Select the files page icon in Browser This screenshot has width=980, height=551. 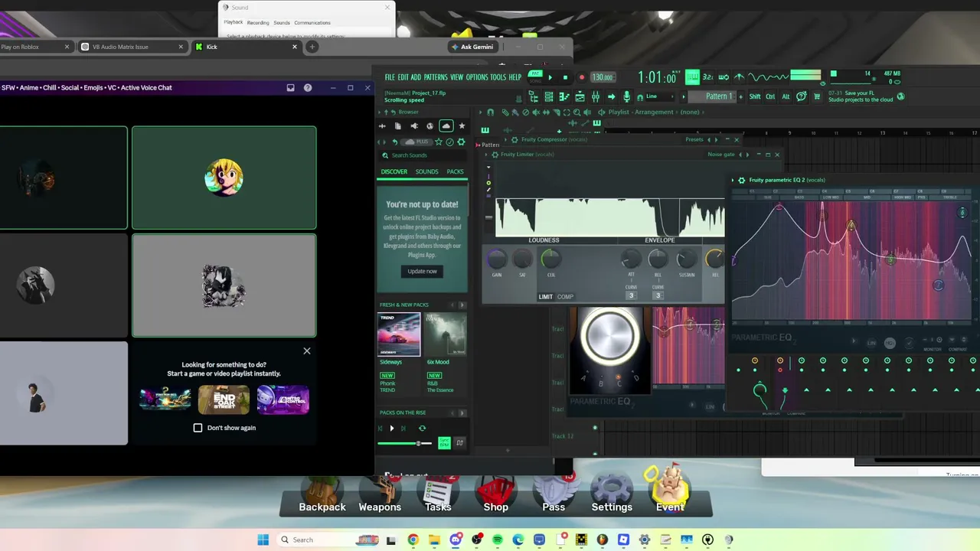397,126
